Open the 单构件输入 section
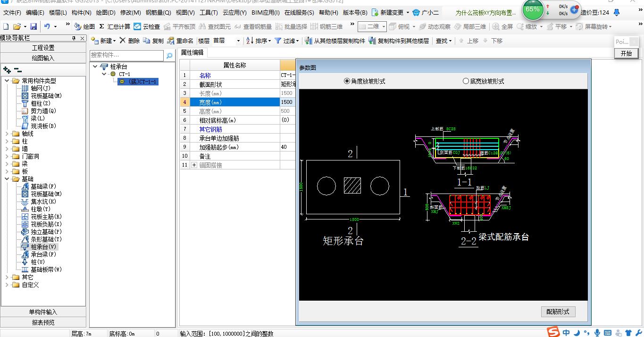644x337 pixels. pos(43,312)
